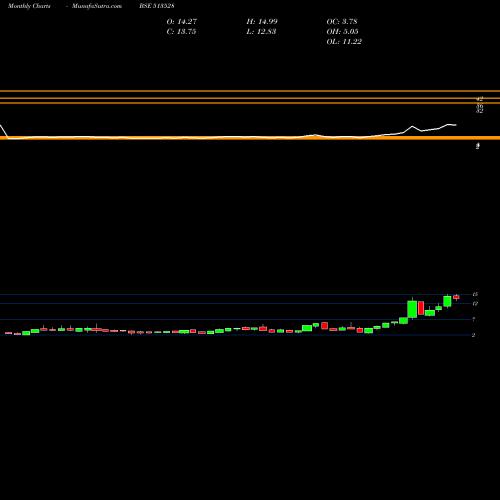Click the low value "L: 12.83"

(x=261, y=31)
